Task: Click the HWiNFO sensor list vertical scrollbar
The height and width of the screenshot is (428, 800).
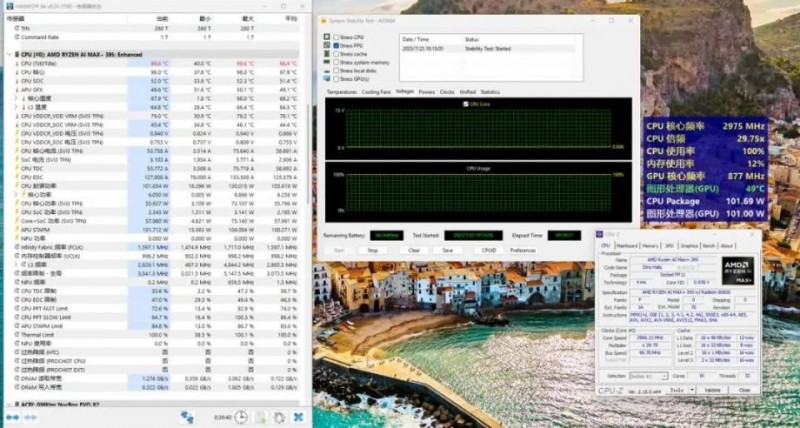Action: click(307, 153)
